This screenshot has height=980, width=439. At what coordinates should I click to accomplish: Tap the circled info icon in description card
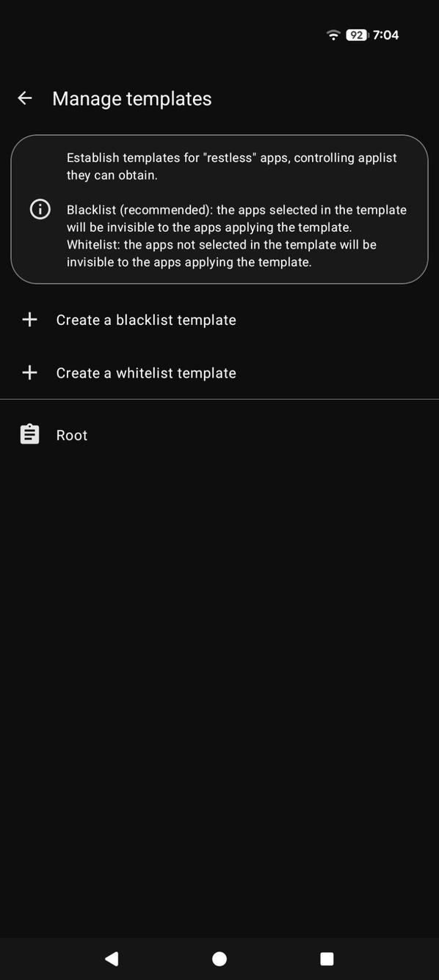point(40,209)
